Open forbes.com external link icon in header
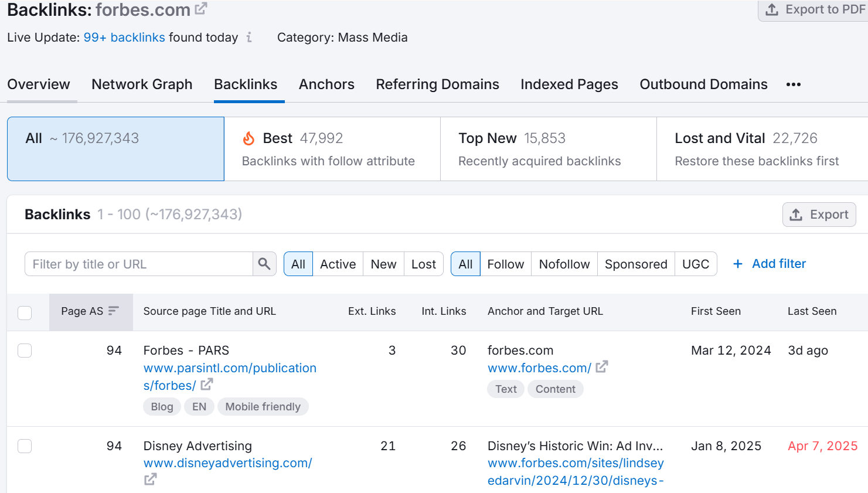 pos(201,9)
